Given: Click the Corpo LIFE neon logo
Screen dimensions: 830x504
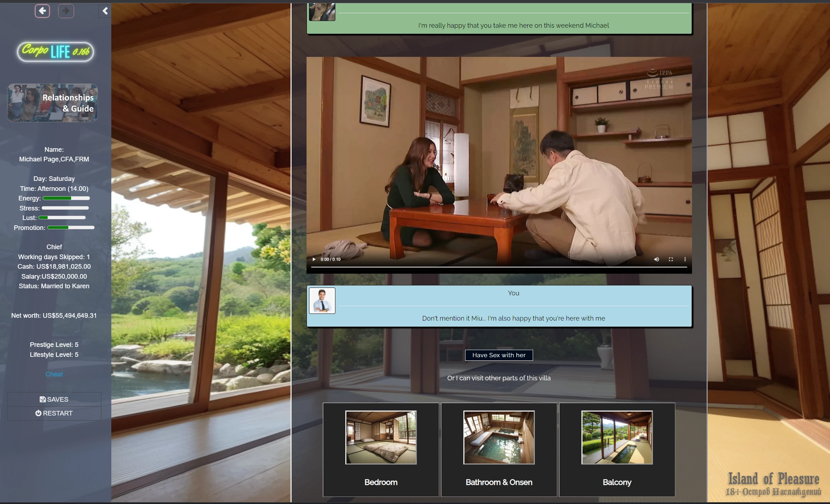Looking at the screenshot, I should 55,52.
